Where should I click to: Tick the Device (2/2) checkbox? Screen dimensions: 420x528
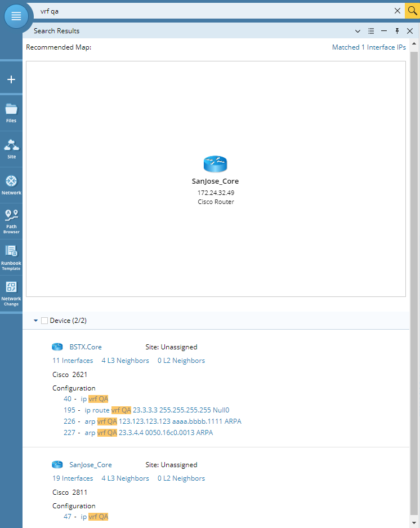(x=44, y=321)
